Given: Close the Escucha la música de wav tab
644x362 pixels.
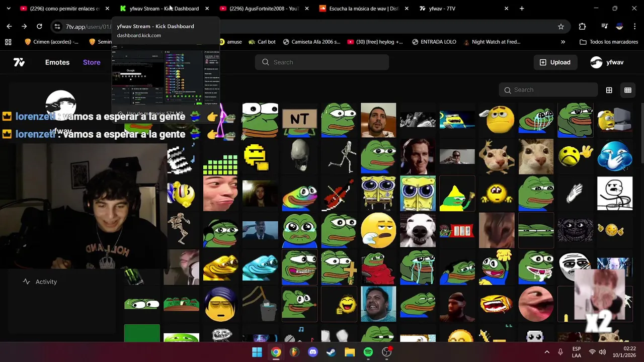Looking at the screenshot, I should click(x=407, y=9).
